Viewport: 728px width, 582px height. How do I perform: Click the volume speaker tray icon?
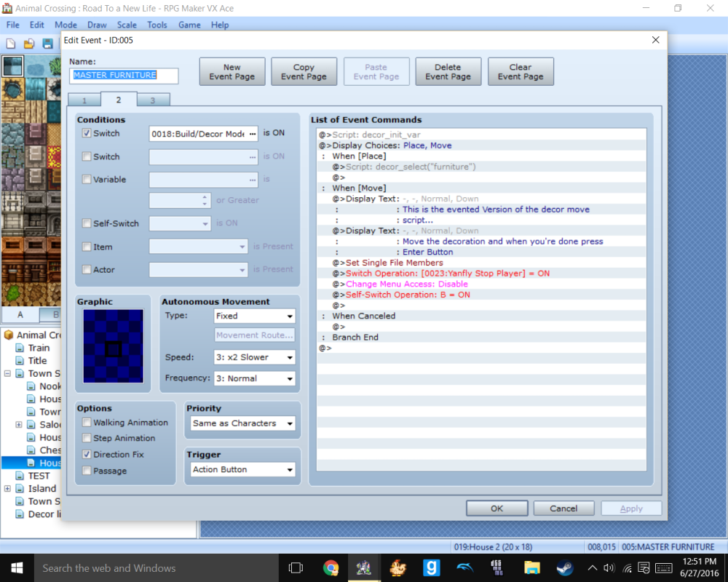coord(609,567)
